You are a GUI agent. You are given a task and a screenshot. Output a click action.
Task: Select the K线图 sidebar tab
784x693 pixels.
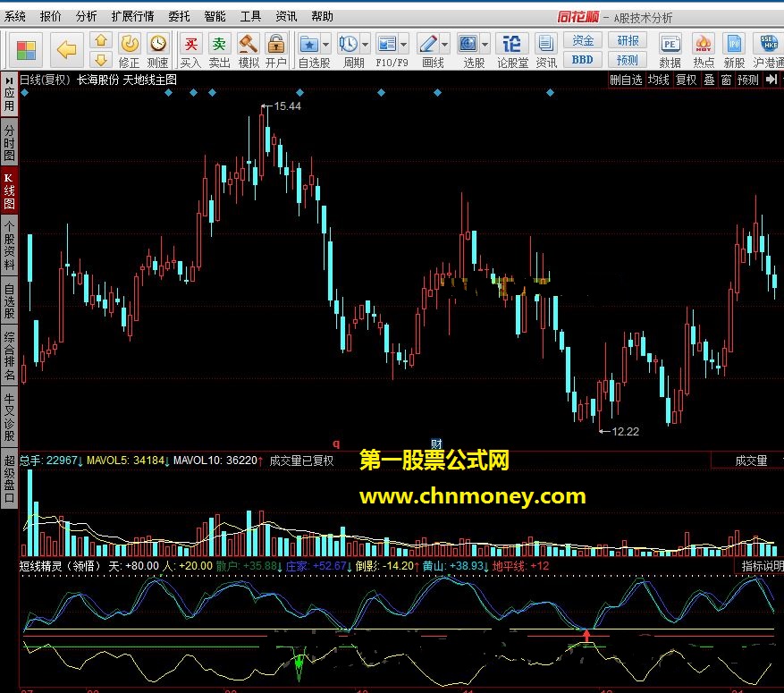[9, 191]
